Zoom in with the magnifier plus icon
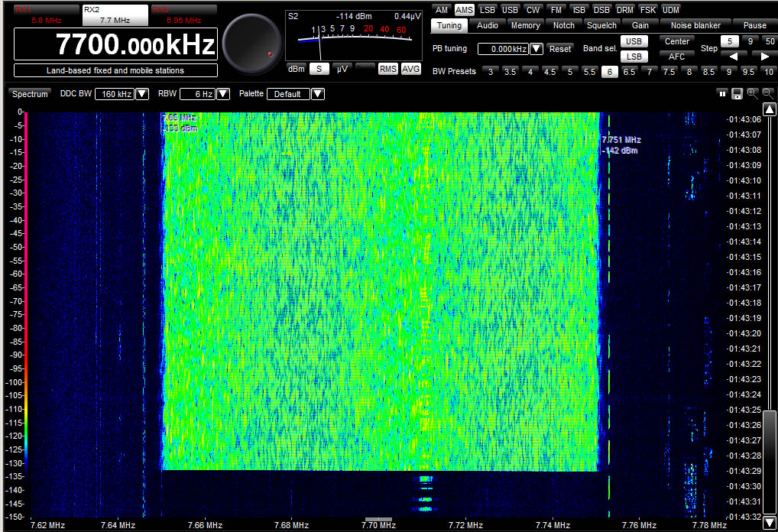 [752, 93]
